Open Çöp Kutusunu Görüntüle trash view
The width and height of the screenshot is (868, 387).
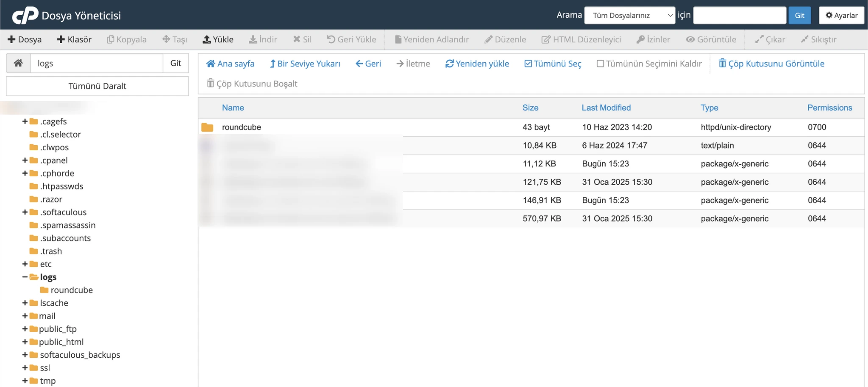[x=771, y=64]
